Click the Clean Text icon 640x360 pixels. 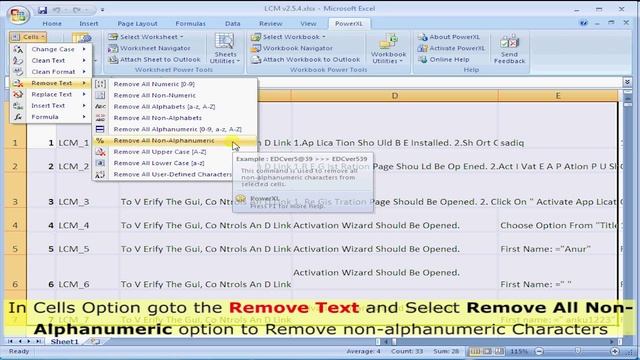pos(18,60)
